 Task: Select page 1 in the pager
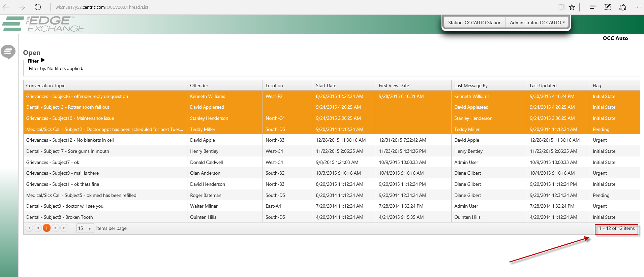tap(47, 228)
